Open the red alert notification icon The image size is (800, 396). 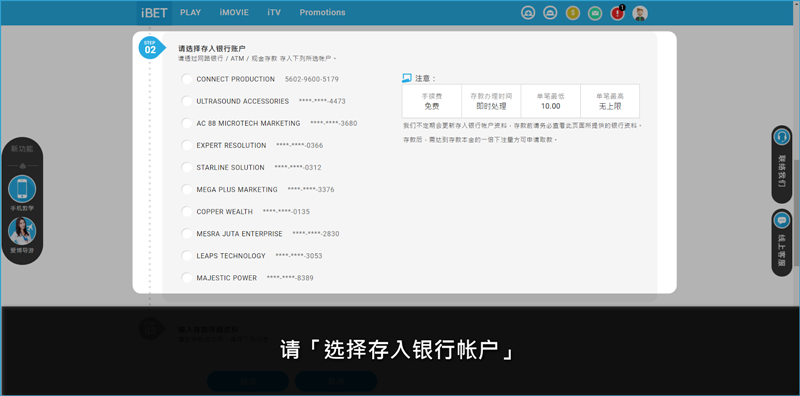(x=617, y=13)
